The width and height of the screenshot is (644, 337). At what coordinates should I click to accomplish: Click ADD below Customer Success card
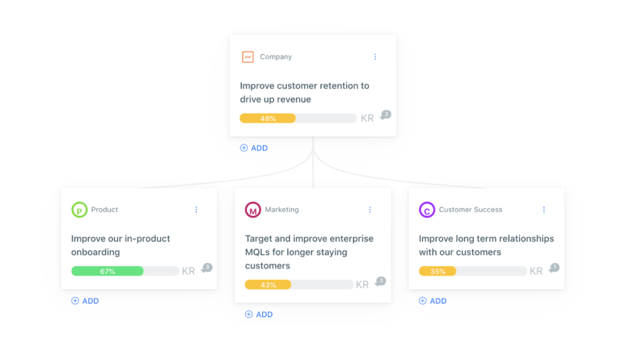pyautogui.click(x=433, y=301)
